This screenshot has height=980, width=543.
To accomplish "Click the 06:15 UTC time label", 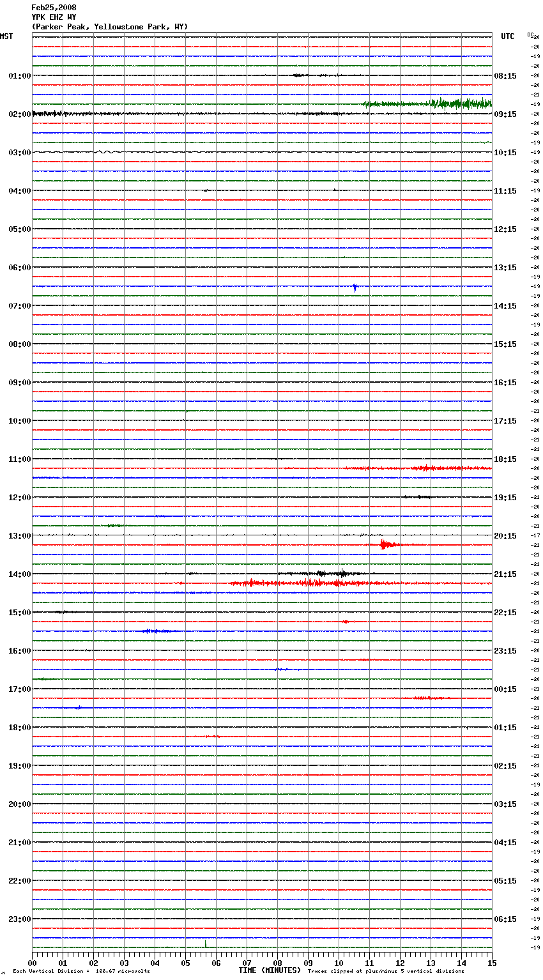I will [x=505, y=919].
